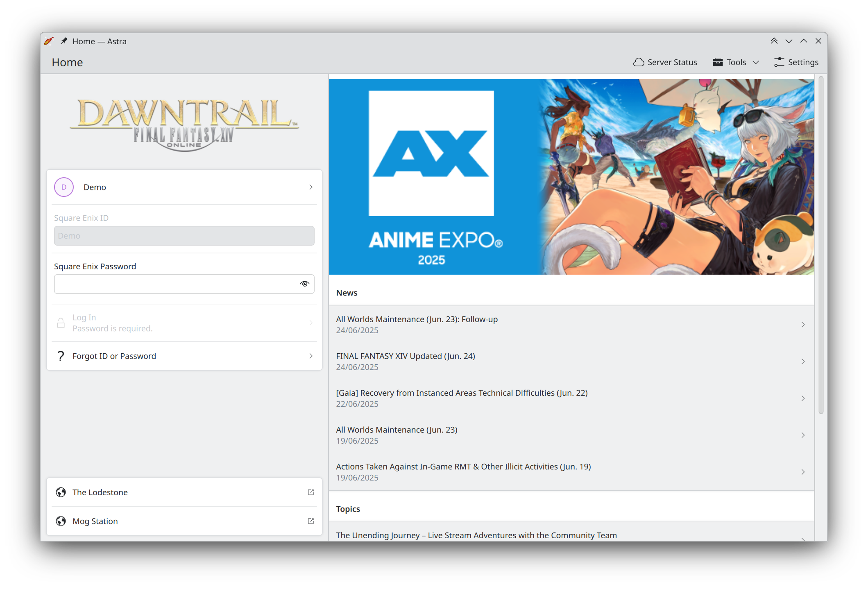Expand the Forgot ID or Password chevron
Screen dimensions: 868x589
tap(311, 356)
